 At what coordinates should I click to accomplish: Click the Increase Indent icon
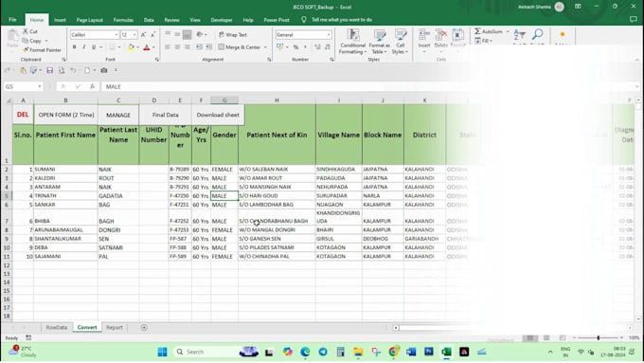coord(208,47)
